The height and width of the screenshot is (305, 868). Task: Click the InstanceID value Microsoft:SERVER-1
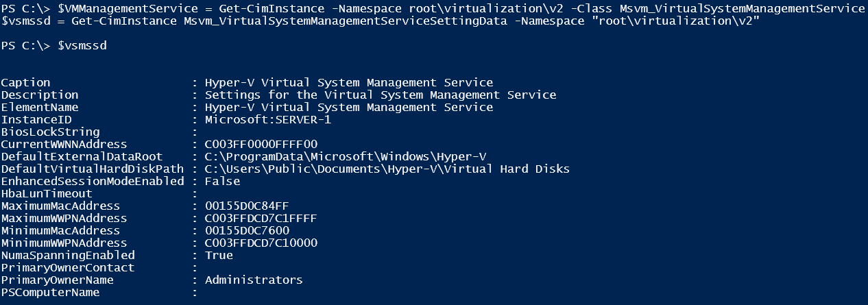click(x=268, y=120)
